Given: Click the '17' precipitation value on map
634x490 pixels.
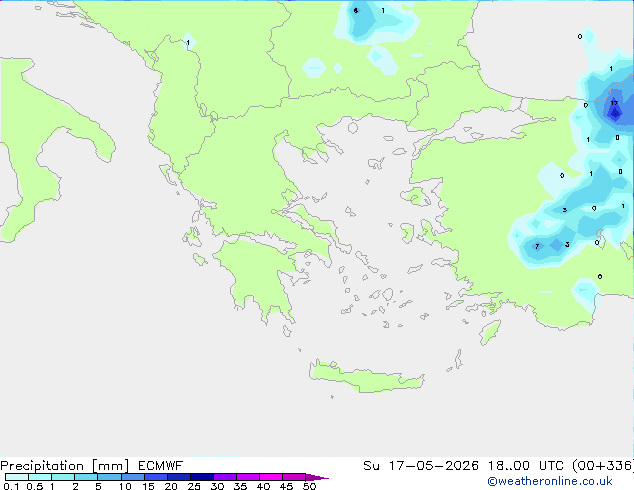Looking at the screenshot, I should (614, 103).
